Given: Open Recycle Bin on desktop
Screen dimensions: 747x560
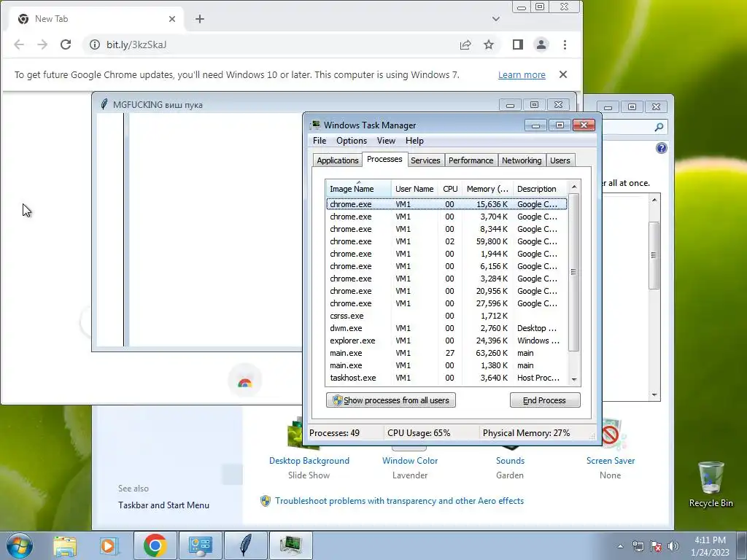Looking at the screenshot, I should pos(711,485).
